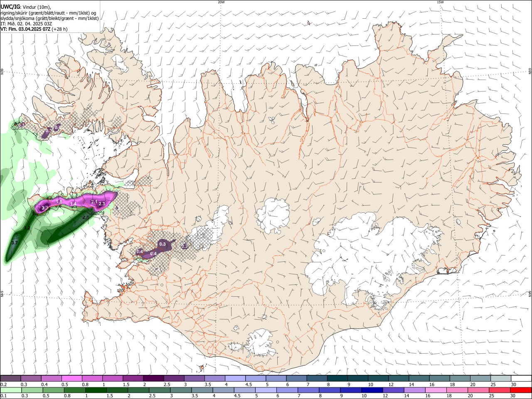This screenshot has width=532, height=399.
Task: Click the 'slydda/snjókoma (grátt/bleikt/grænt' legend line
Action: (49, 18)
